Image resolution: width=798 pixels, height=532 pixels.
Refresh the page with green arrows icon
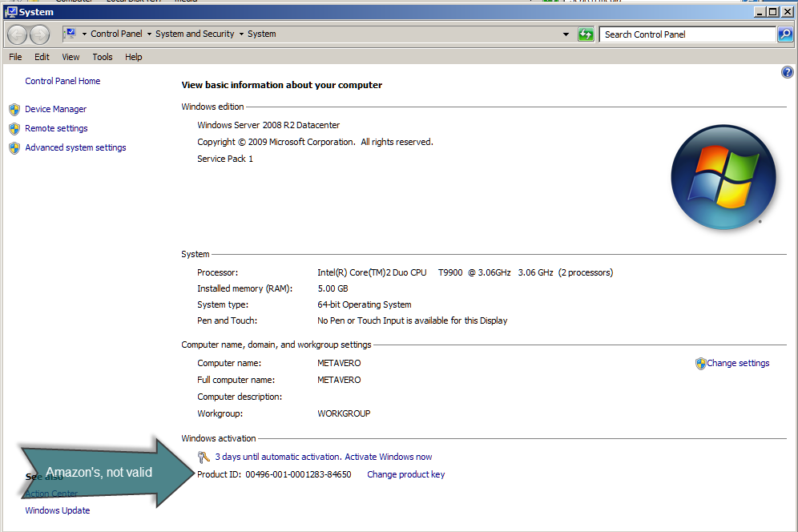pyautogui.click(x=586, y=34)
